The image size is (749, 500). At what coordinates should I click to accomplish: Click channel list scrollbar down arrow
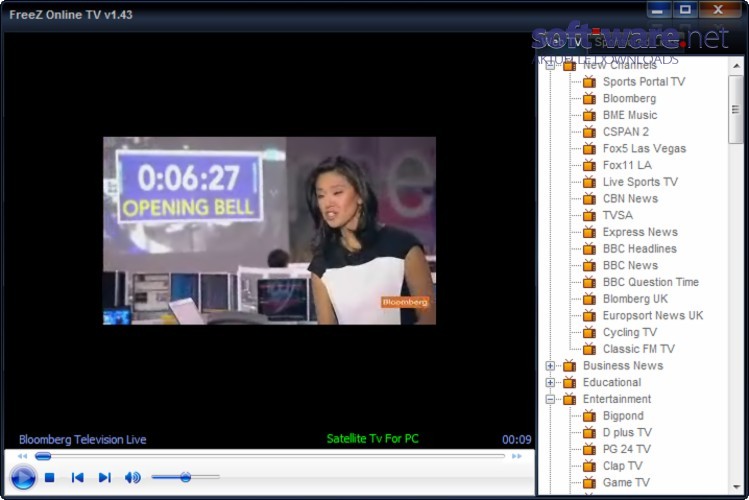(x=736, y=488)
